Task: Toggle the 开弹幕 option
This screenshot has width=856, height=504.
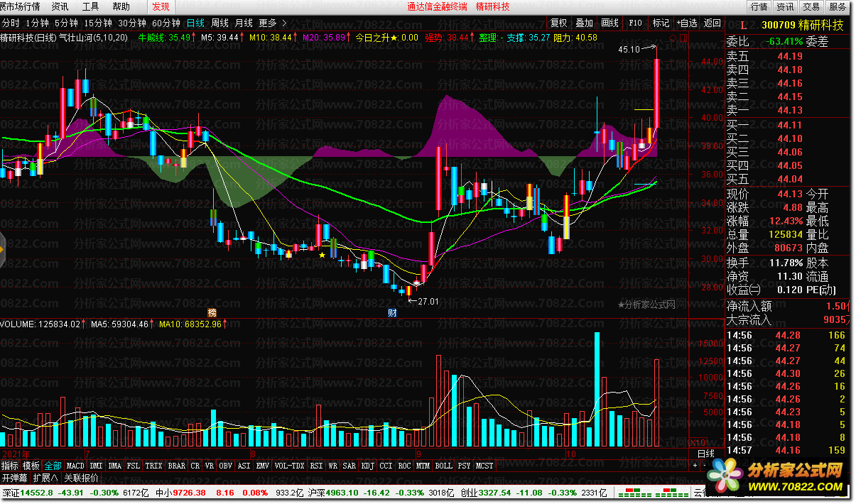Action: click(x=14, y=477)
